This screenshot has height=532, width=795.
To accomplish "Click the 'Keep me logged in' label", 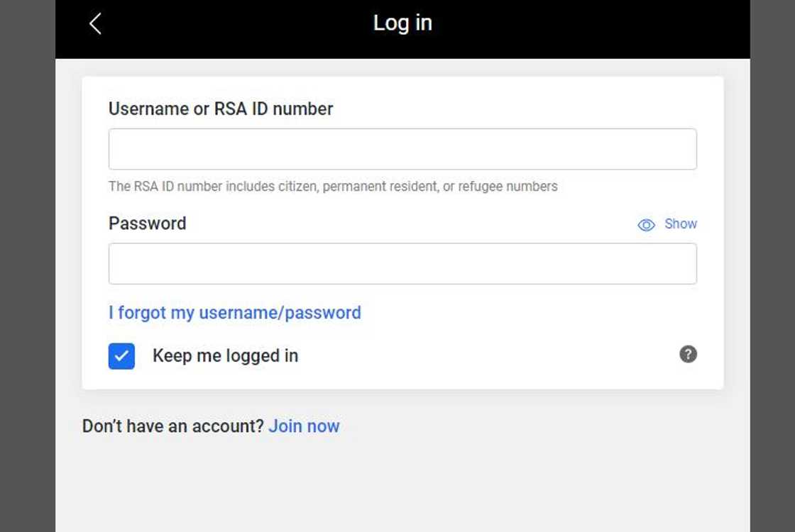I will pyautogui.click(x=225, y=356).
